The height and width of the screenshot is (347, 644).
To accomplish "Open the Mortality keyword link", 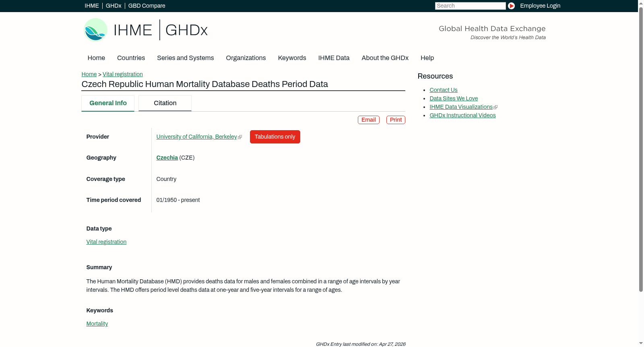I will [x=97, y=324].
